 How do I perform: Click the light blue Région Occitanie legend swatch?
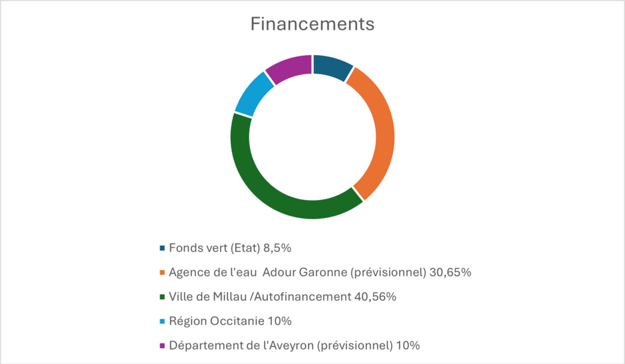162,321
